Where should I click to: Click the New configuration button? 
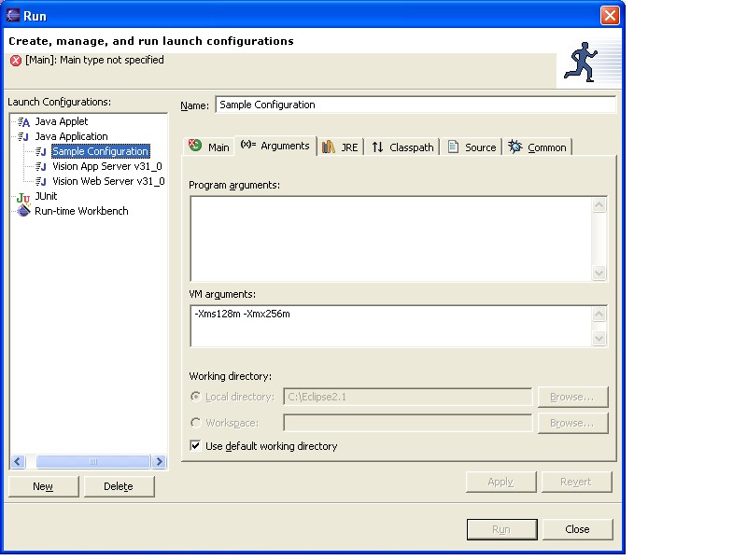[43, 486]
